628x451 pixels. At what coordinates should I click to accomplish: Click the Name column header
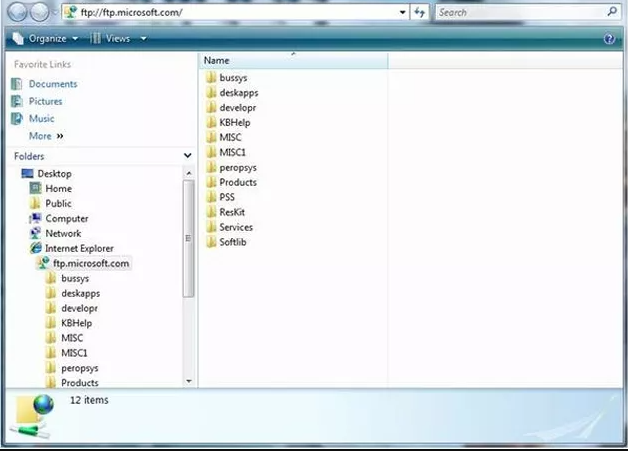294,60
